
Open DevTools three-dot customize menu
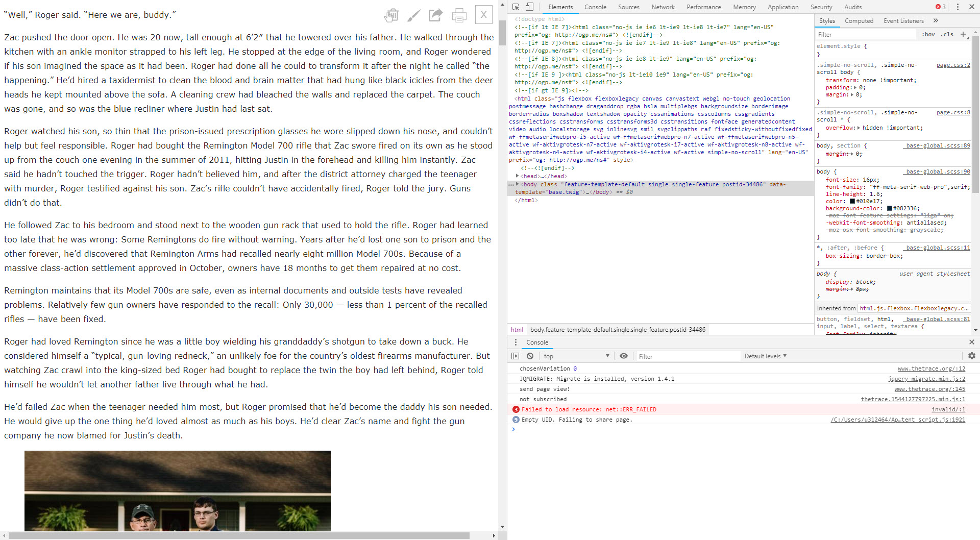pyautogui.click(x=958, y=7)
